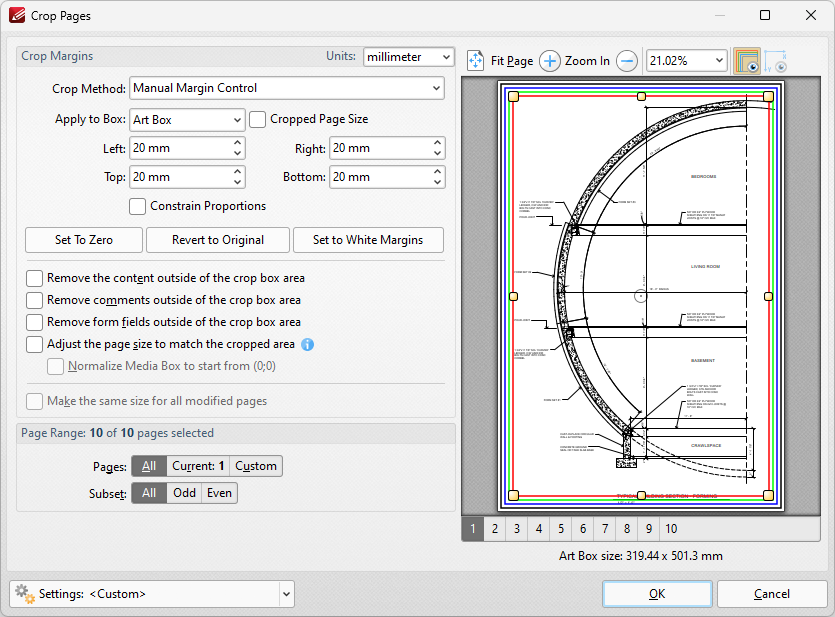
Task: Toggle the show coordinates ruler icon
Action: (775, 61)
